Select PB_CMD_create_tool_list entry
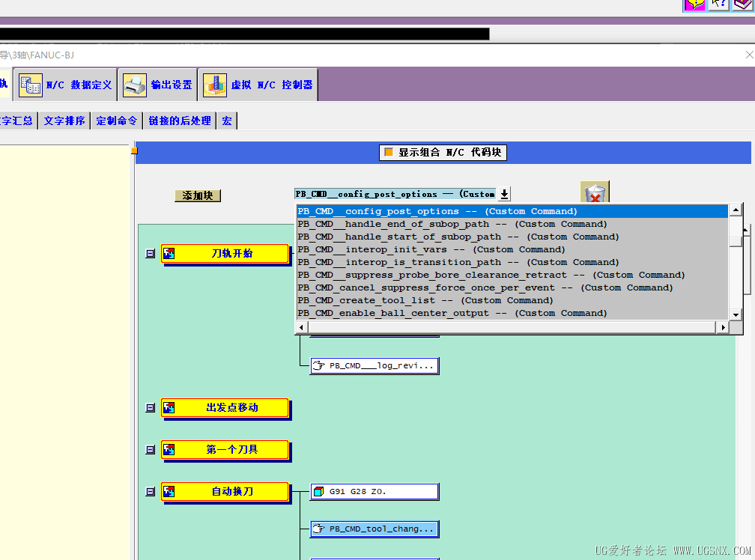 [512, 300]
